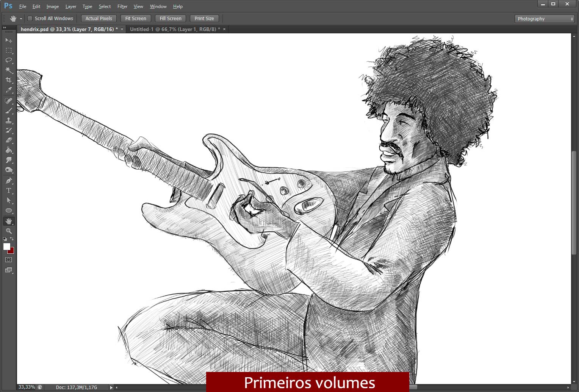Click the Fit Screen button
The width and height of the screenshot is (579, 392).
(x=136, y=19)
